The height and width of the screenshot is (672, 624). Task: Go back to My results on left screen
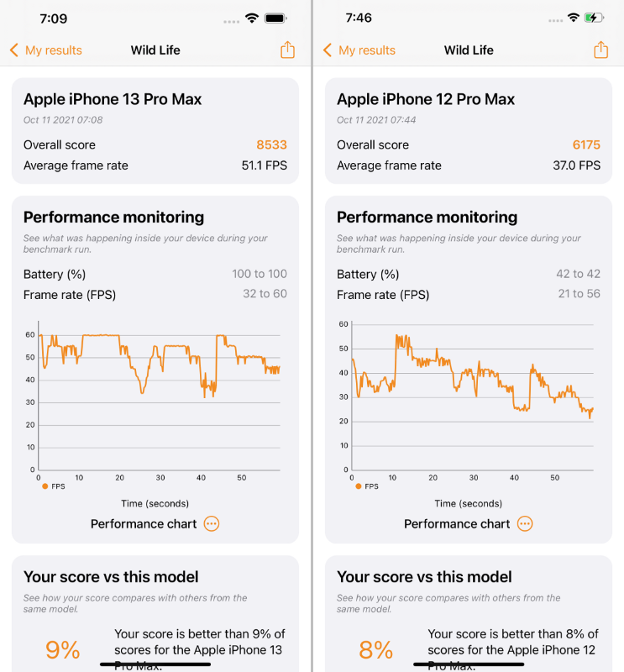pyautogui.click(x=53, y=50)
